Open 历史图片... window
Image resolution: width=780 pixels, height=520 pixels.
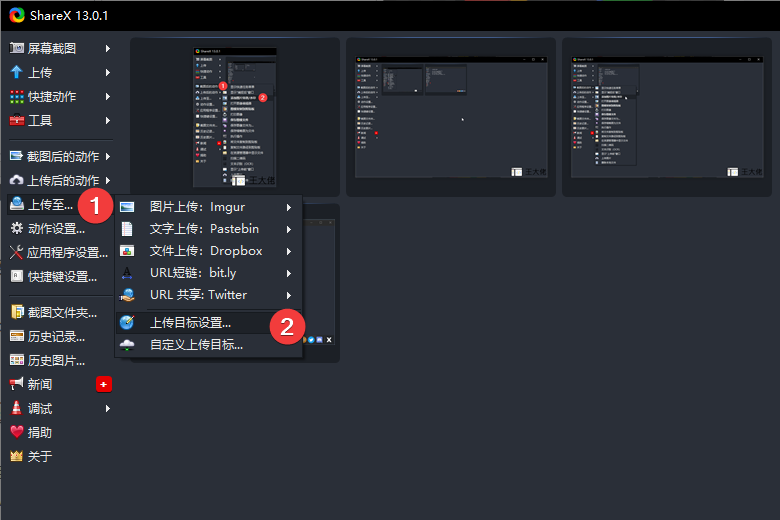pyautogui.click(x=60, y=360)
